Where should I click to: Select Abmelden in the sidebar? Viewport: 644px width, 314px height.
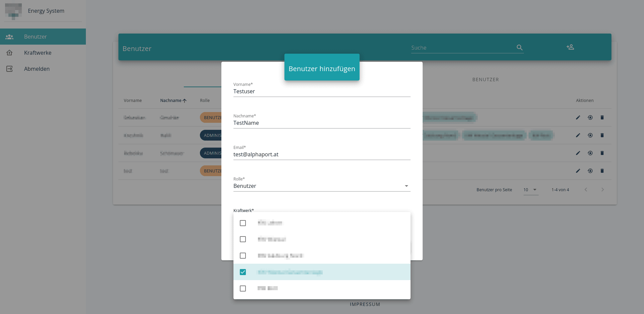pyautogui.click(x=37, y=69)
